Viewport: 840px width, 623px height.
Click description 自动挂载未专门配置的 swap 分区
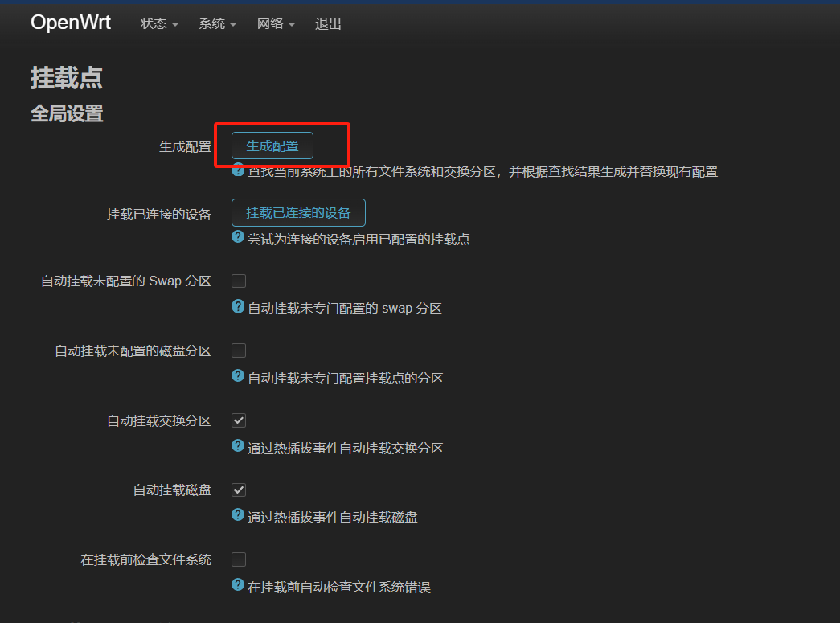[345, 309]
